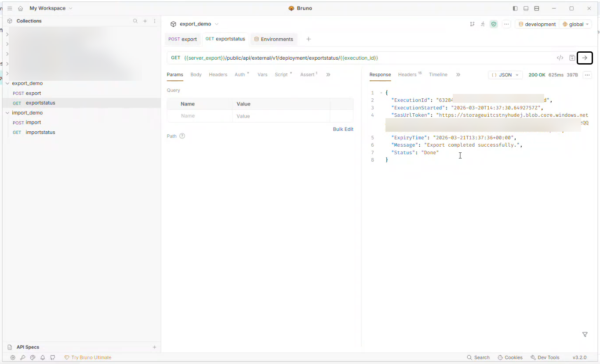Viewport: 600px width, 364px height.
Task: Add an API spec with the plus icon
Action: [154, 347]
